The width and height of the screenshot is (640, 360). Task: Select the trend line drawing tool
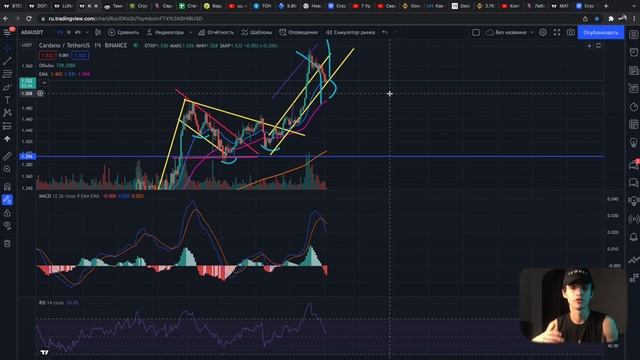(x=7, y=61)
